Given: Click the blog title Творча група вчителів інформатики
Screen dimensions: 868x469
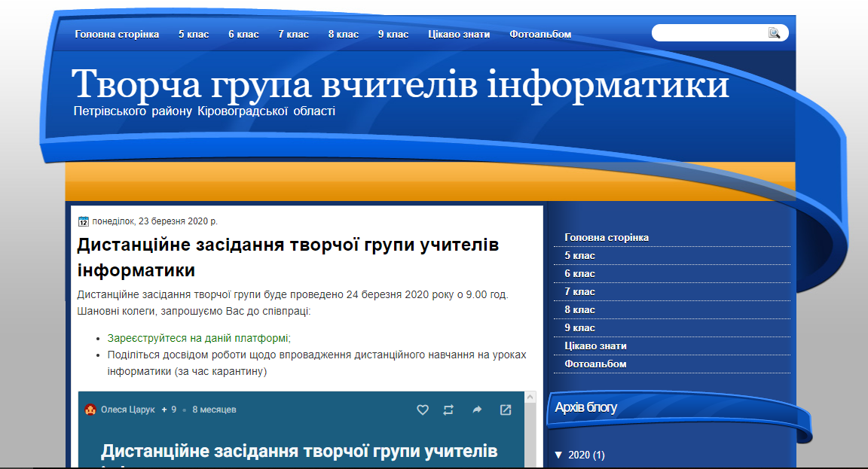Looking at the screenshot, I should pos(400,84).
